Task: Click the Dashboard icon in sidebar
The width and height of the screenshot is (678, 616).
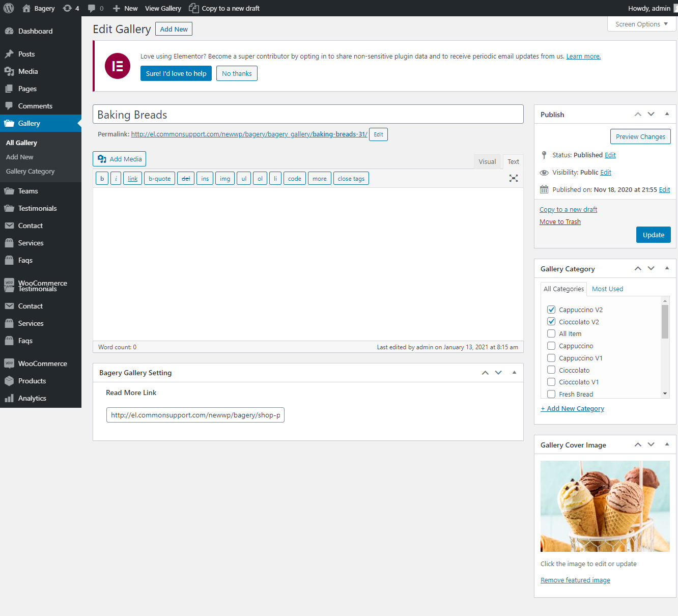Action: coord(9,31)
